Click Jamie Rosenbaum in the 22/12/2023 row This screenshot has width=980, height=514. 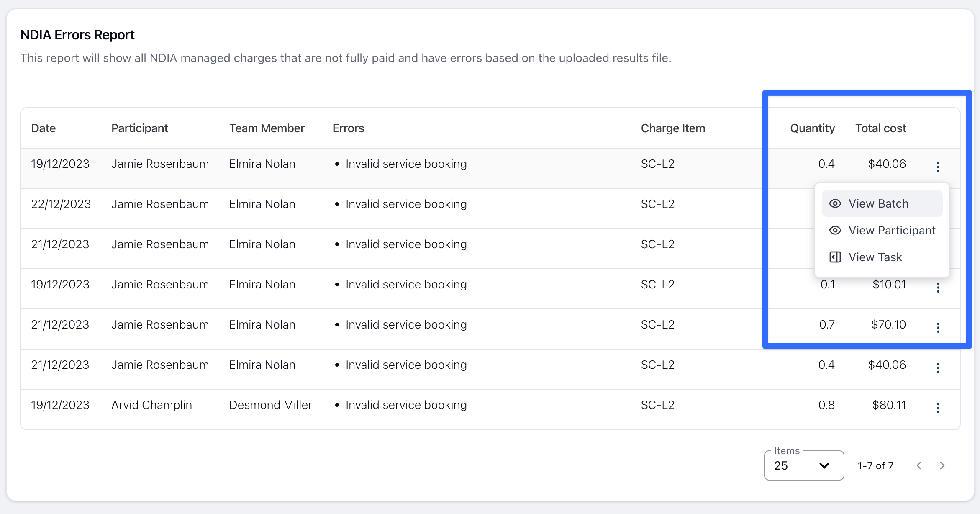coord(160,204)
